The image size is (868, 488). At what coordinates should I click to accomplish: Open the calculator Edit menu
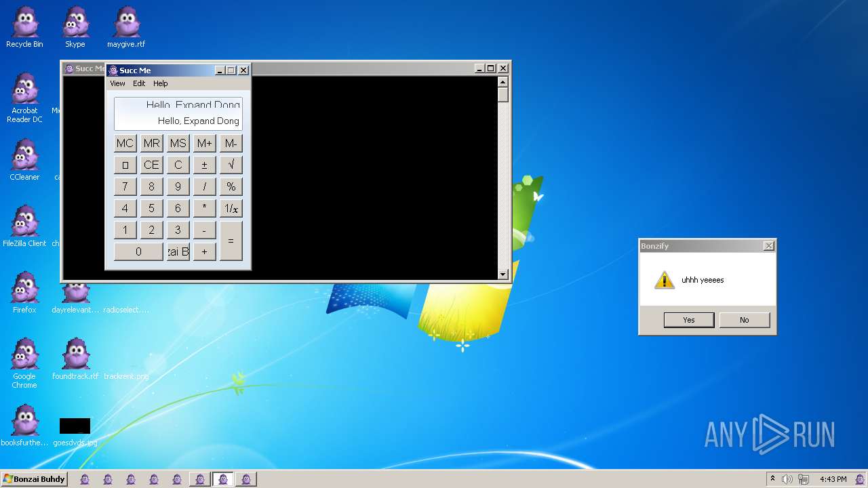tap(139, 83)
